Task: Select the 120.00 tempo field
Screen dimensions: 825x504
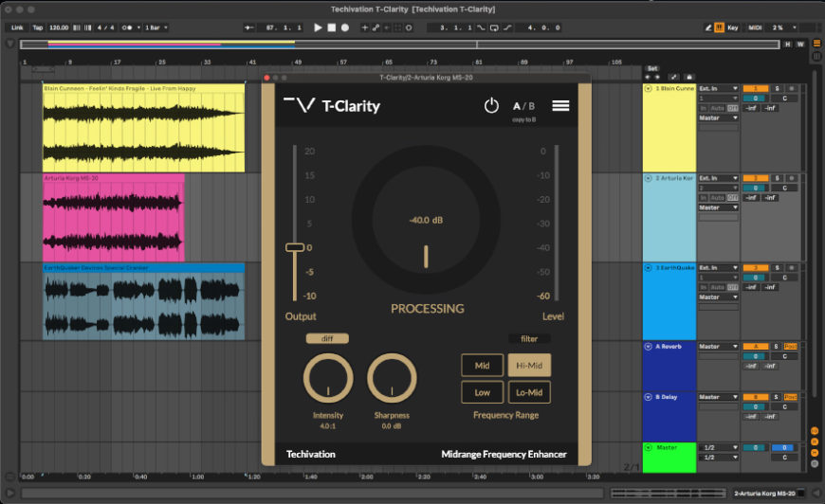Action: pos(59,27)
